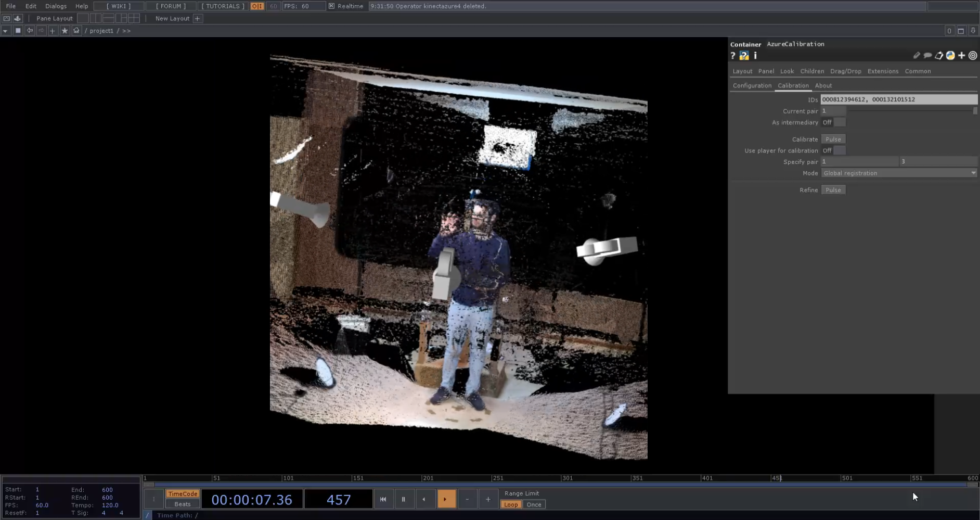Pause timeline playback
This screenshot has height=520, width=980.
pos(403,499)
